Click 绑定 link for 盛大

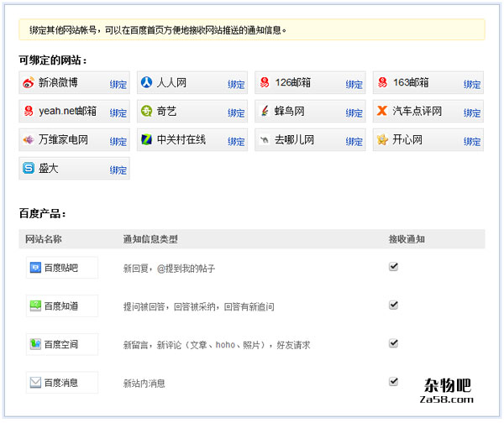118,170
